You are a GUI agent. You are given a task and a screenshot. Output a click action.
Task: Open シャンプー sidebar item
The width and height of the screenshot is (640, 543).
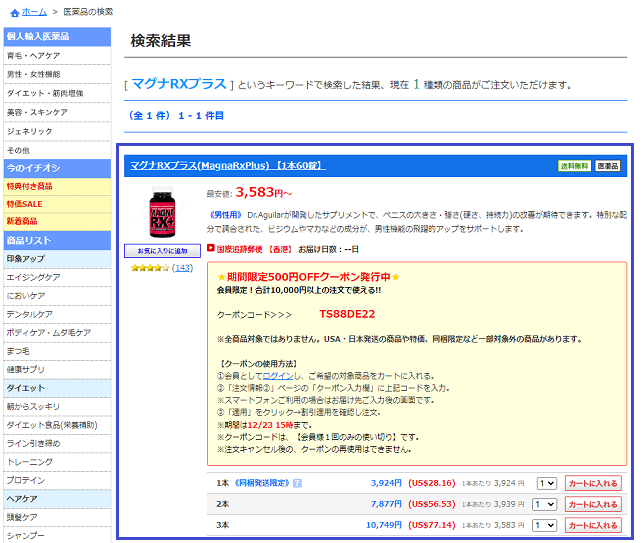click(x=57, y=535)
